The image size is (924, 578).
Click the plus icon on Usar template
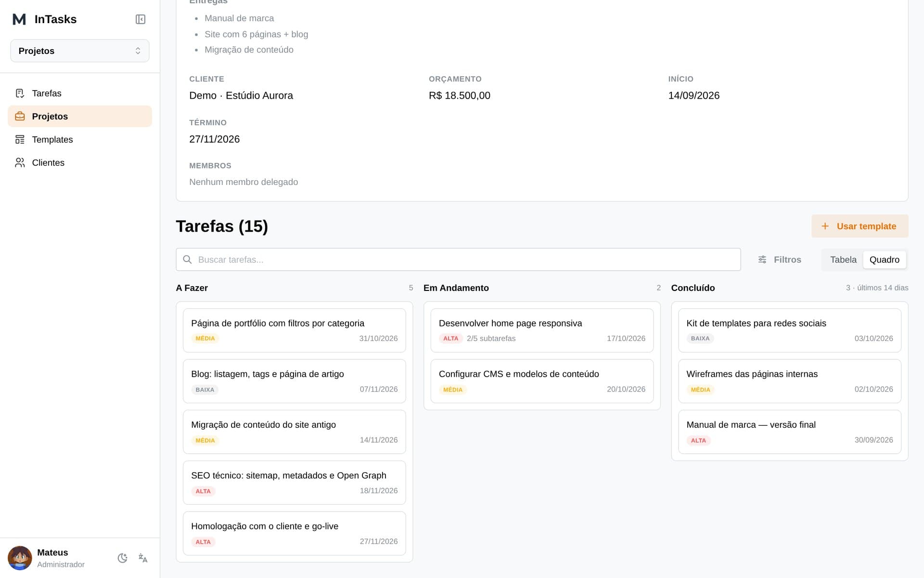[x=825, y=226]
